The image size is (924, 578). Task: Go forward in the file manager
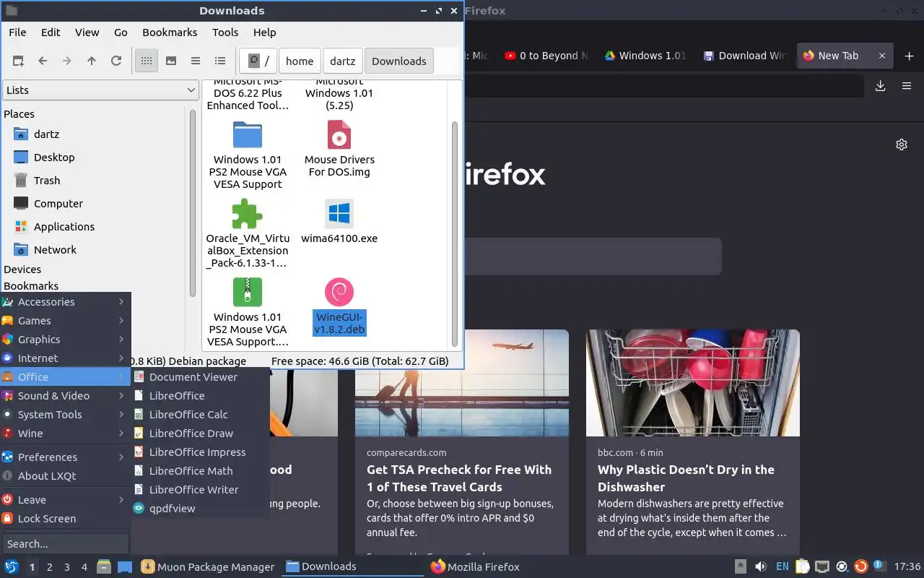pyautogui.click(x=67, y=61)
